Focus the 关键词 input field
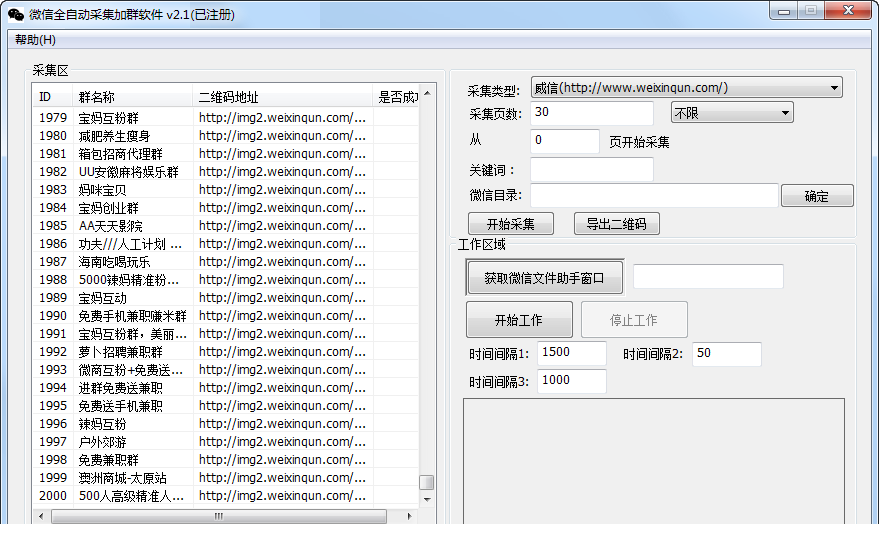Screen dimensions: 879x547 [x=591, y=169]
